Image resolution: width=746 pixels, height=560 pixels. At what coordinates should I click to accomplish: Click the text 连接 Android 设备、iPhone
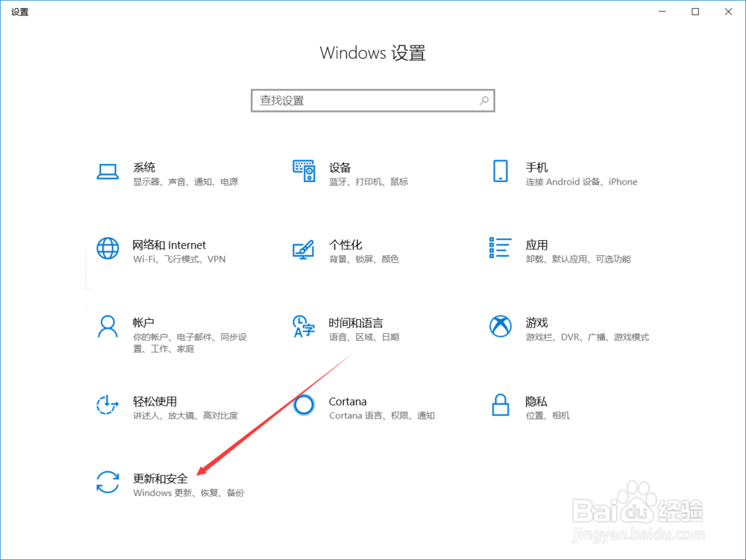581,182
